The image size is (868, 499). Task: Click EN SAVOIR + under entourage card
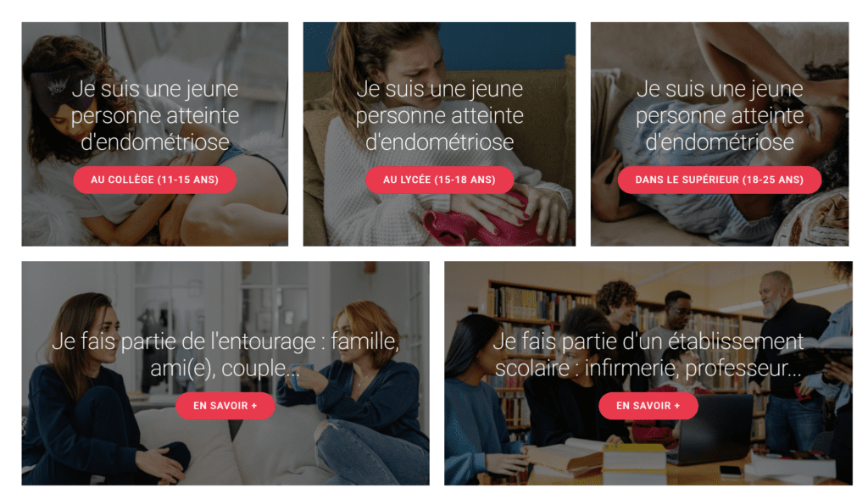click(225, 406)
